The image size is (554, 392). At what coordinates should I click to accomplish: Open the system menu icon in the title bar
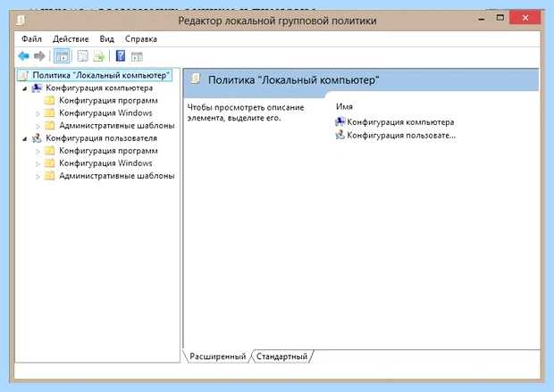21,20
